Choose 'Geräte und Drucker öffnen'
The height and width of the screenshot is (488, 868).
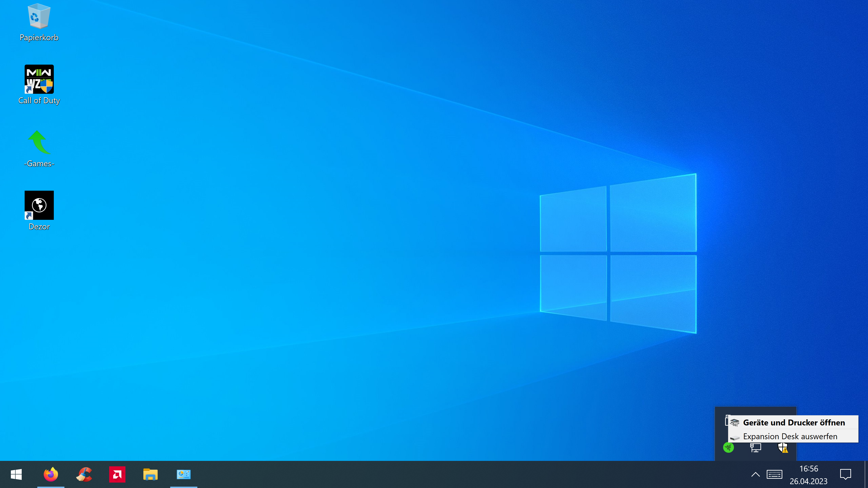point(794,422)
